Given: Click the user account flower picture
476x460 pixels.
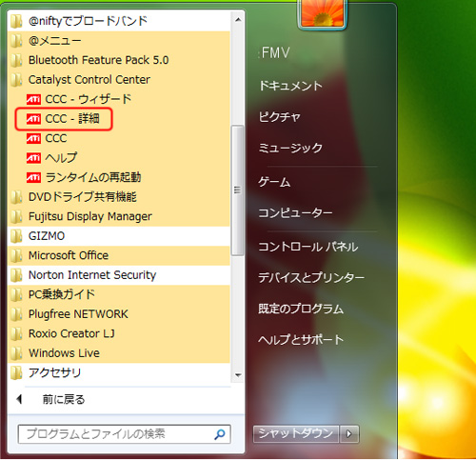Looking at the screenshot, I should click(x=322, y=13).
